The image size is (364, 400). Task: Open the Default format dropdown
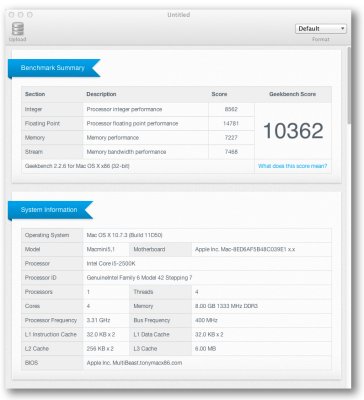pos(321,29)
